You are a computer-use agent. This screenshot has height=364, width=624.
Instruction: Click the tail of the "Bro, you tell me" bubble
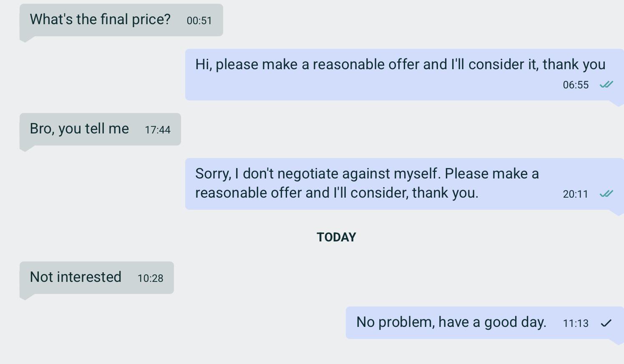[x=25, y=148]
